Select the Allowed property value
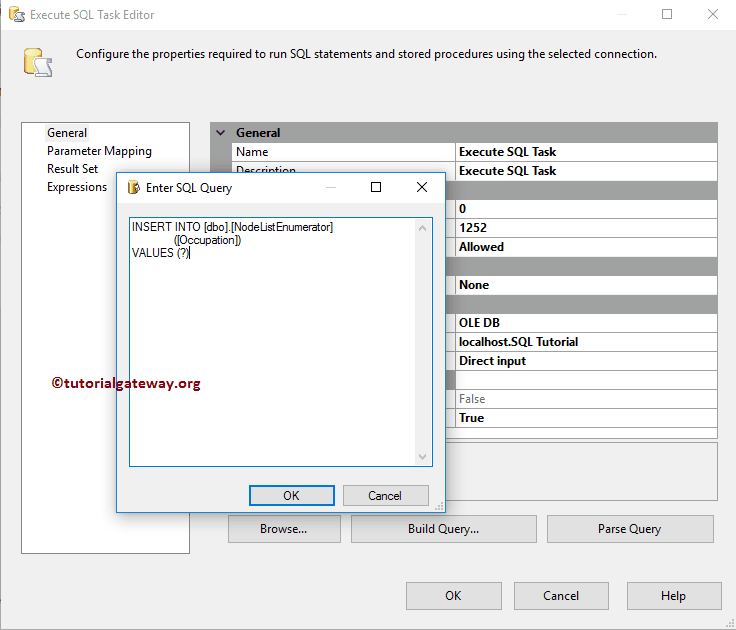The height and width of the screenshot is (630, 736). coord(586,247)
